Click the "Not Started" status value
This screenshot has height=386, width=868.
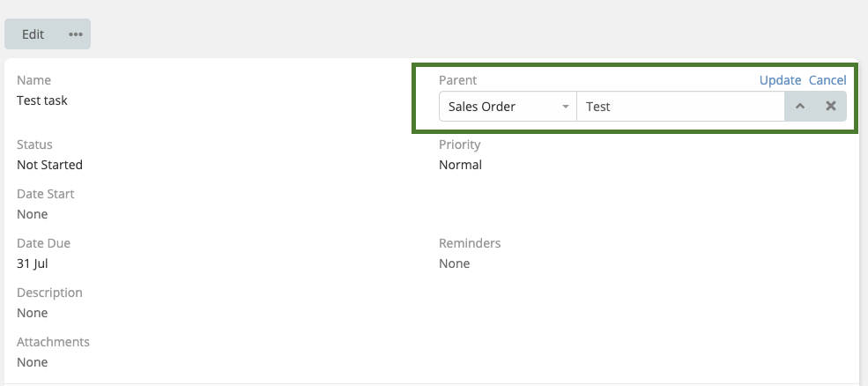pos(49,165)
